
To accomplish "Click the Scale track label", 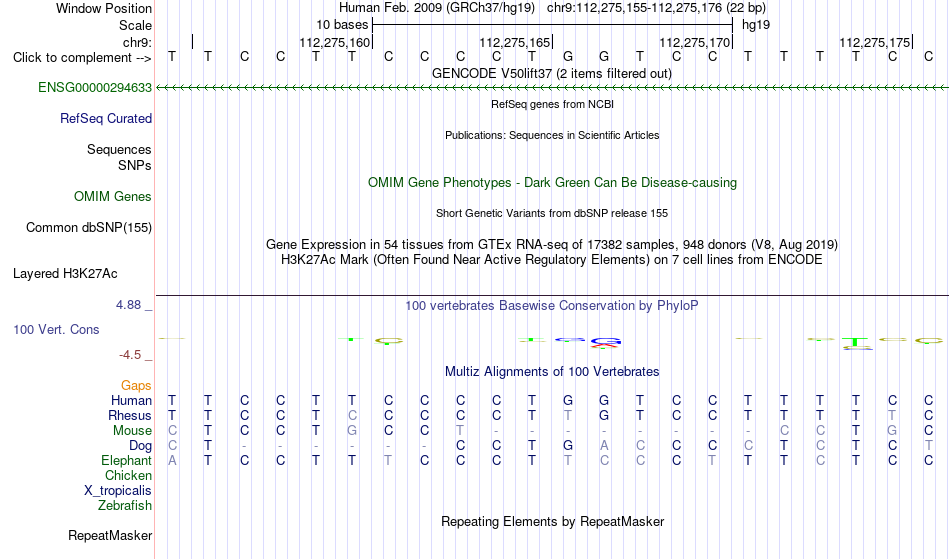I will [x=135, y=25].
